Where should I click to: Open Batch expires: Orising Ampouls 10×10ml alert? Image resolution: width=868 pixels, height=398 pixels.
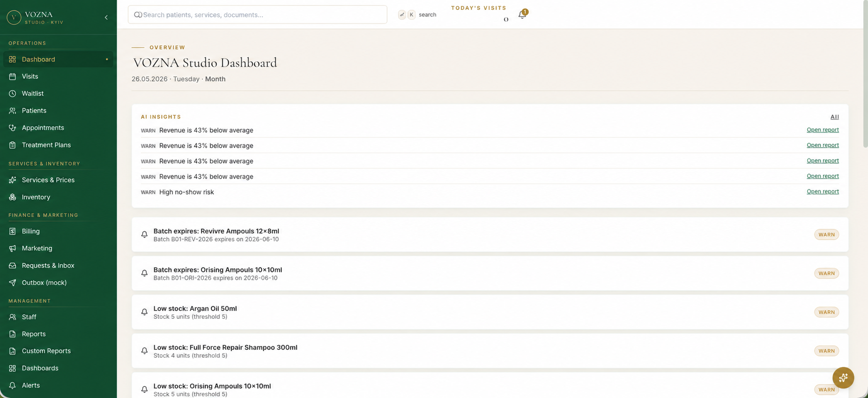tap(490, 273)
